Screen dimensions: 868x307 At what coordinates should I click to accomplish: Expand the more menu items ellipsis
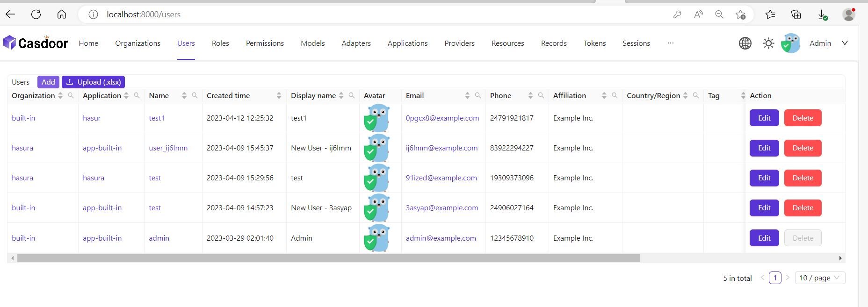coord(670,43)
